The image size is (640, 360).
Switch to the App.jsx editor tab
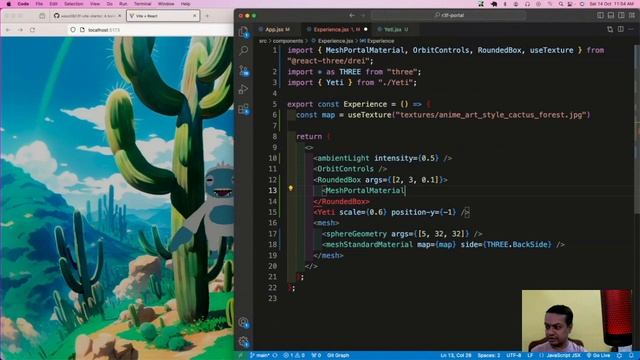(x=277, y=29)
